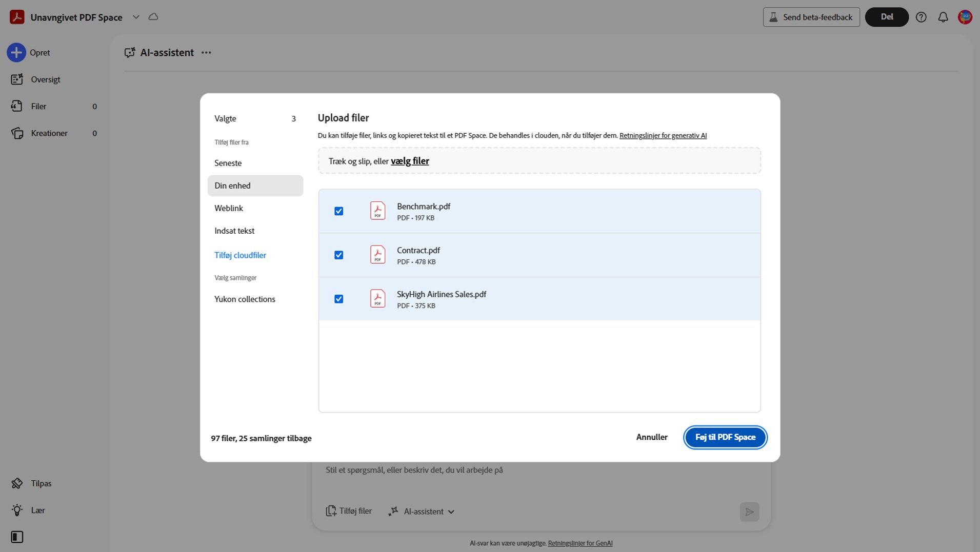Screen dimensions: 980x552
Task: Click the PDF • 478 KB size text
Action: (x=416, y=262)
